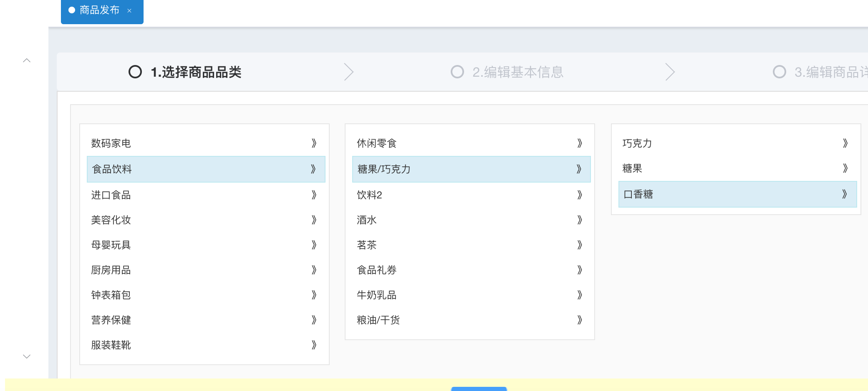Select the 糖果 third-level category
Screen dimensions: 868x391
tap(737, 168)
